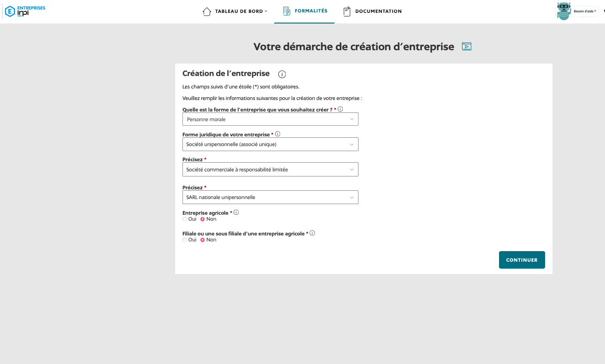Open the SARL nationale unipersonnelle dropdown
The width and height of the screenshot is (605, 364).
(x=270, y=197)
